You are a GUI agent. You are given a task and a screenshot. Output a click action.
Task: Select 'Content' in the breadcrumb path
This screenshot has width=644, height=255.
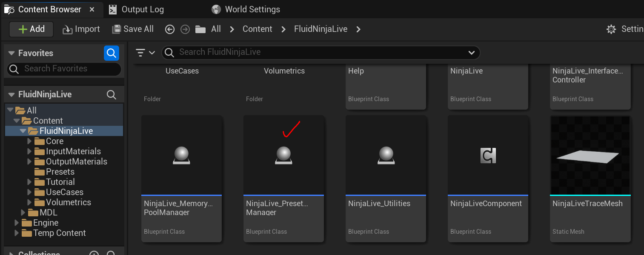click(257, 29)
